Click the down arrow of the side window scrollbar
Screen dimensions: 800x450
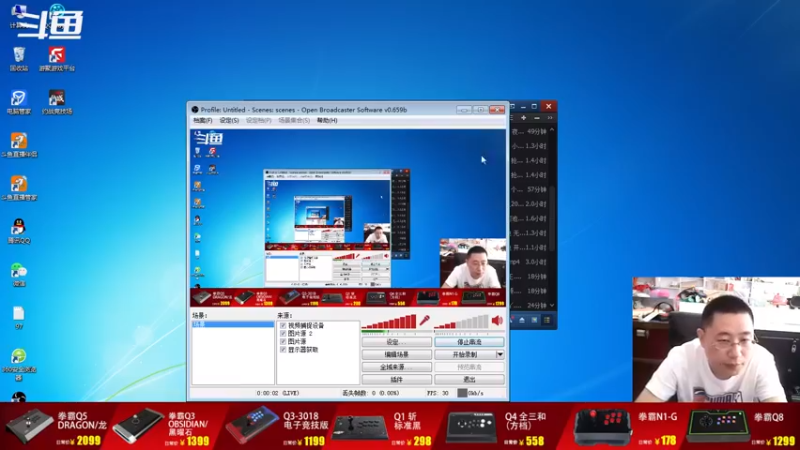[552, 305]
